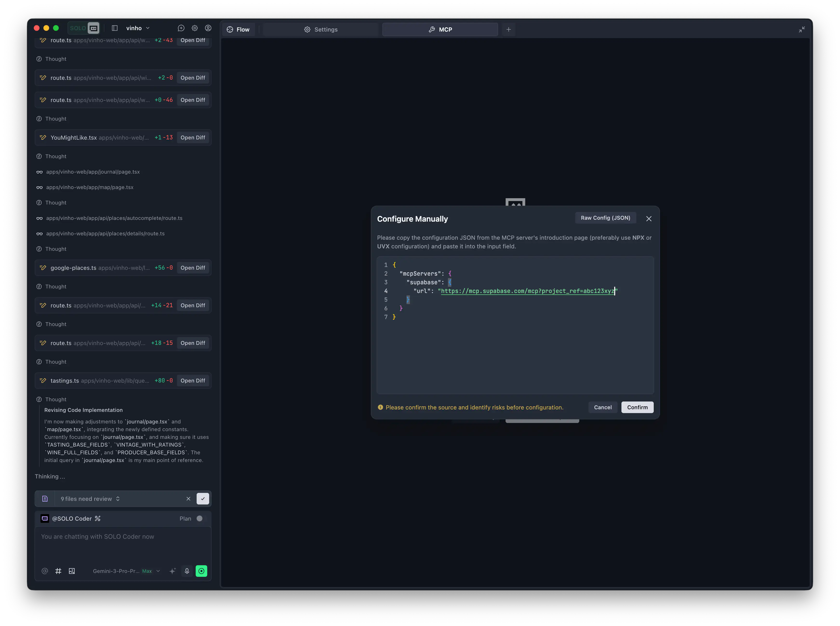The width and height of the screenshot is (840, 626).
Task: Open the places/autocomplete/route.ts read entry
Action: coord(109,218)
